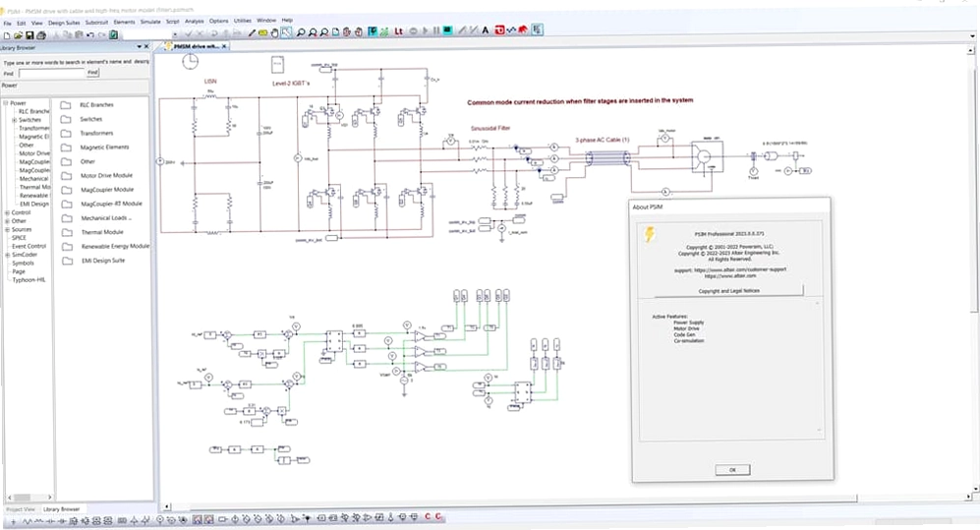The width and height of the screenshot is (980, 530).
Task: Open the www.altair.com link
Action: [729, 275]
